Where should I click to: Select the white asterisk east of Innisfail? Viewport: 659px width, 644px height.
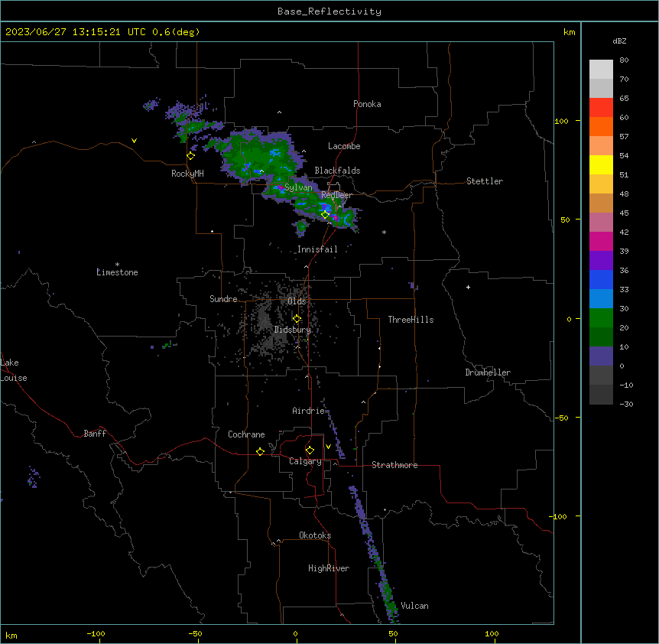tap(384, 232)
